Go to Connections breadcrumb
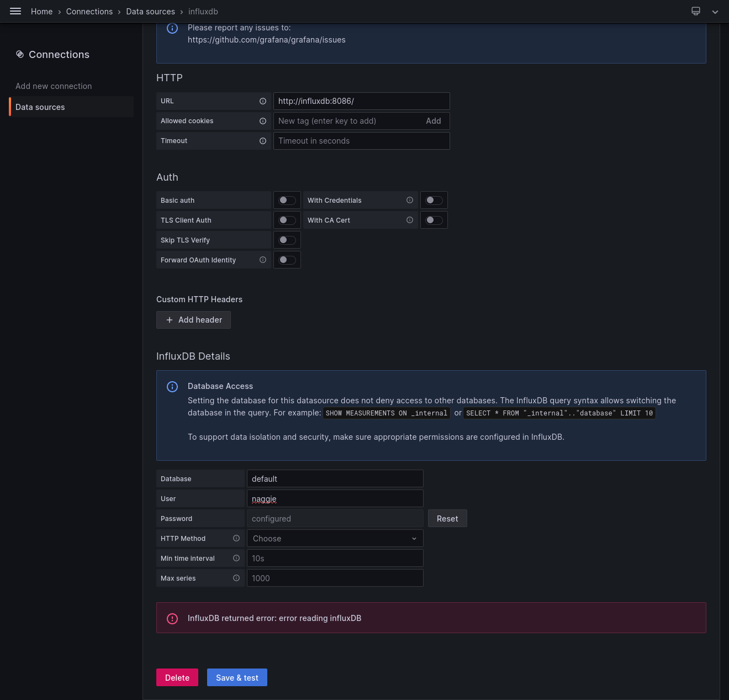The image size is (729, 700). pyautogui.click(x=89, y=12)
